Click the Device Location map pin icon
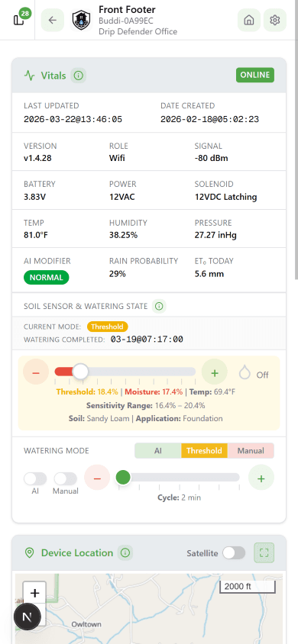Viewport: 298px width, 644px height. coord(29,553)
